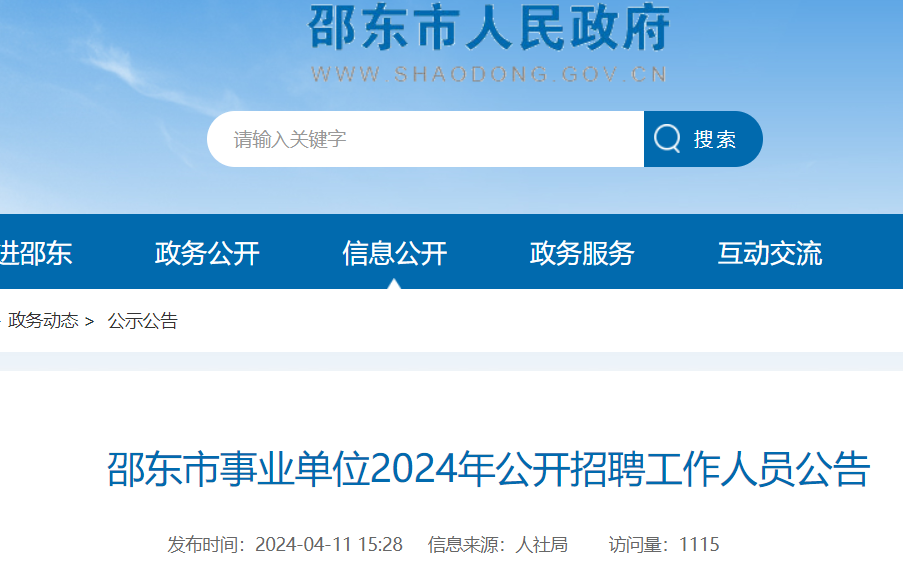Open the 政务公开 navigation menu
Image resolution: width=903 pixels, height=563 pixels.
(x=207, y=253)
